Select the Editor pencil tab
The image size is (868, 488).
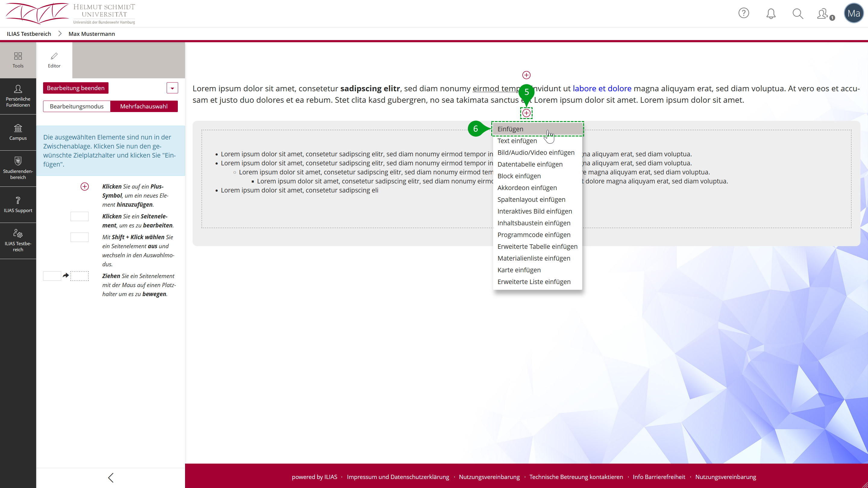pos(54,60)
